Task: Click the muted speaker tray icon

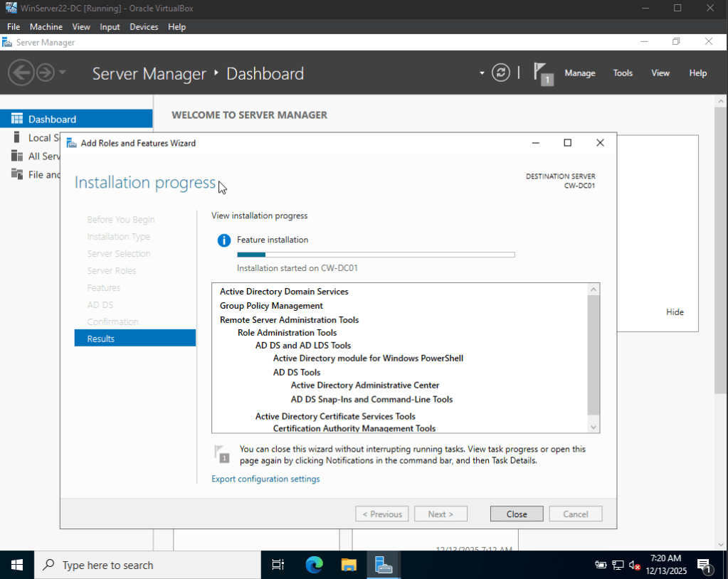Action: pyautogui.click(x=634, y=565)
